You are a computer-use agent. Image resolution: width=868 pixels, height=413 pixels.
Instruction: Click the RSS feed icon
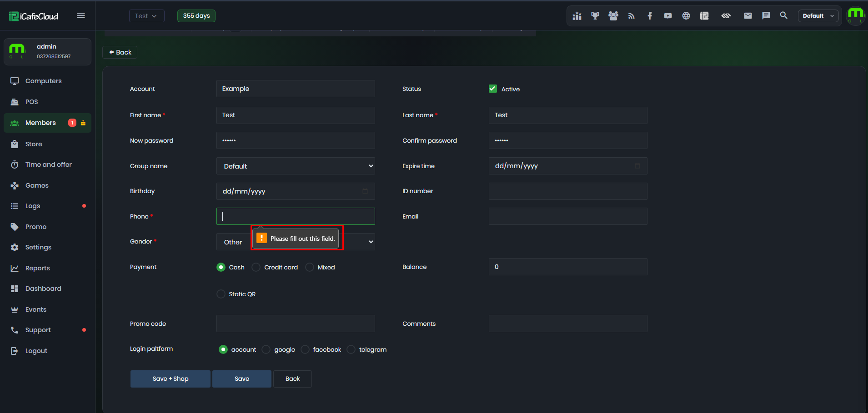[631, 16]
